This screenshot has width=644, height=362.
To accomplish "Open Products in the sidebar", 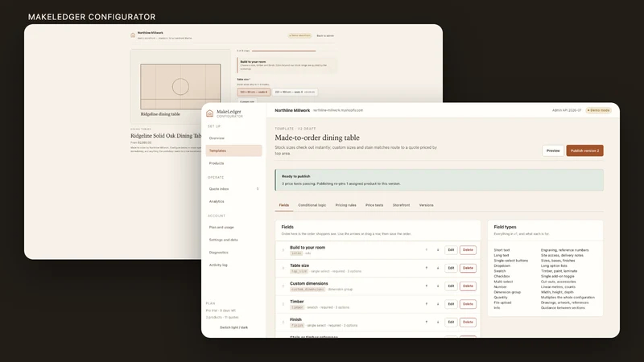I will [233, 163].
